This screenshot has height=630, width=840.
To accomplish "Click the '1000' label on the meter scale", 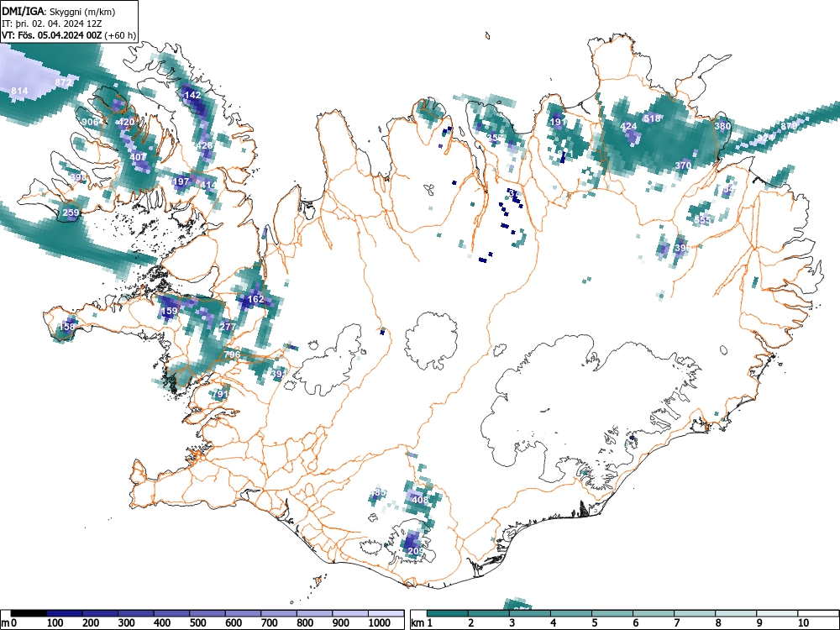I will [379, 622].
